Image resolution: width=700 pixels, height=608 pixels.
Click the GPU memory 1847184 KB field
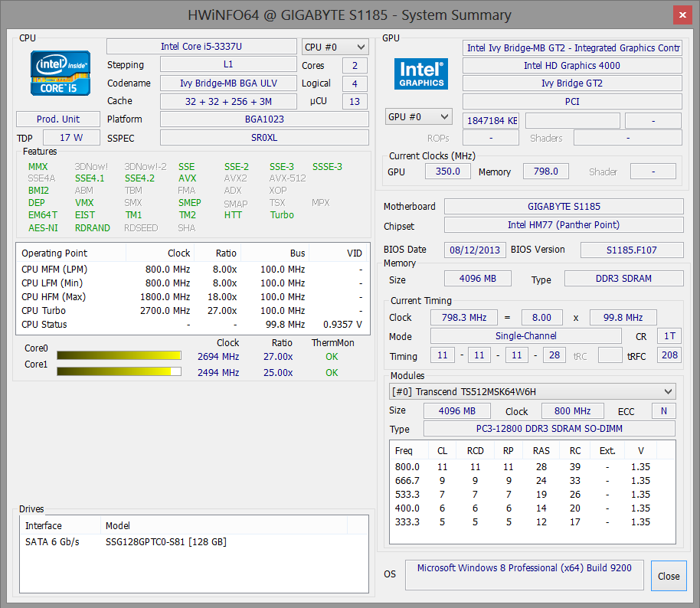(x=491, y=120)
